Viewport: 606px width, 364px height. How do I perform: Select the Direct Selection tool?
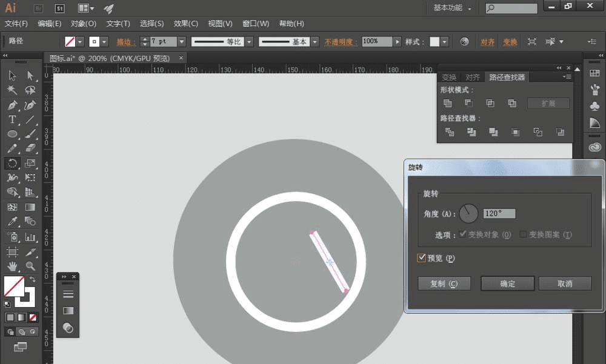pos(30,75)
